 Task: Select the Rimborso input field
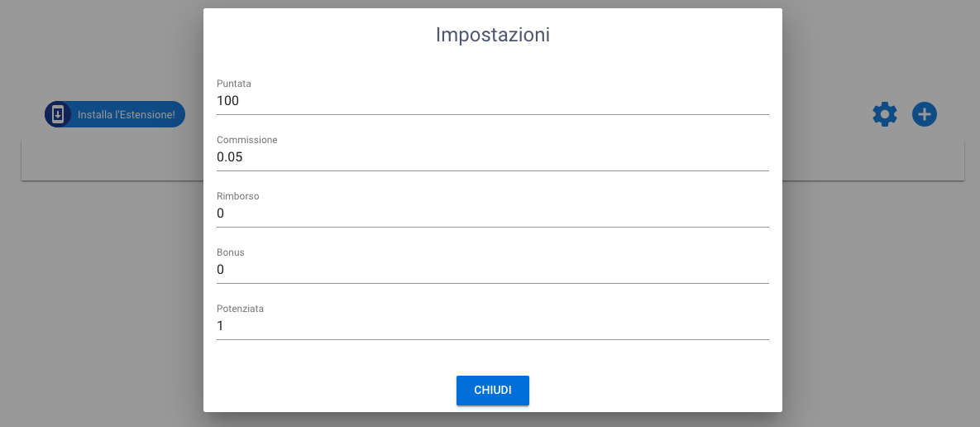(493, 213)
